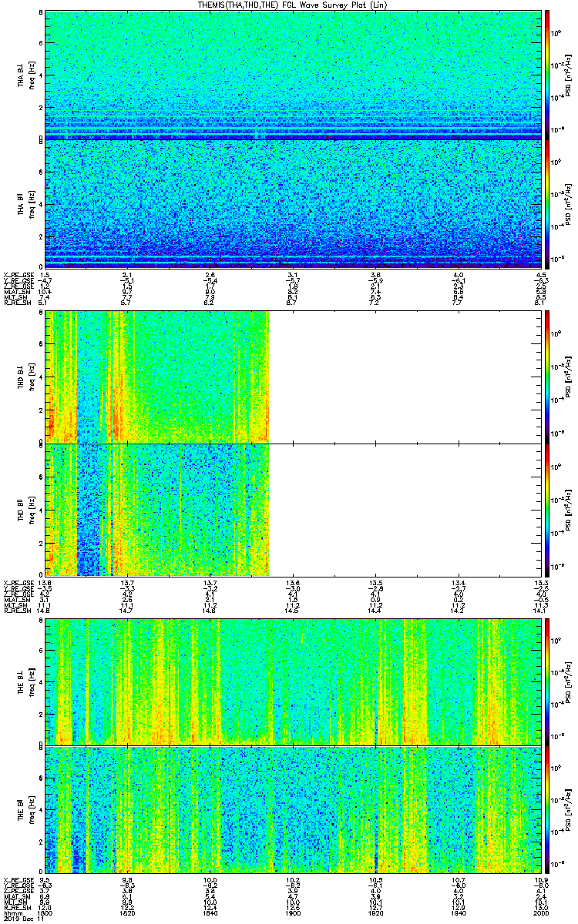
Task: Click the '1900' time tick label
Action: pos(294,912)
